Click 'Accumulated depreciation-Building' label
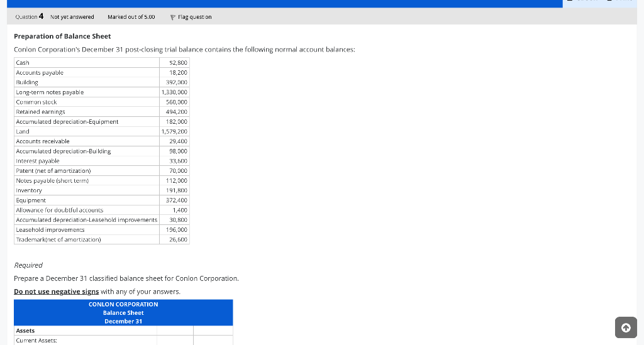Screen dimensions: 644x345 click(64, 151)
